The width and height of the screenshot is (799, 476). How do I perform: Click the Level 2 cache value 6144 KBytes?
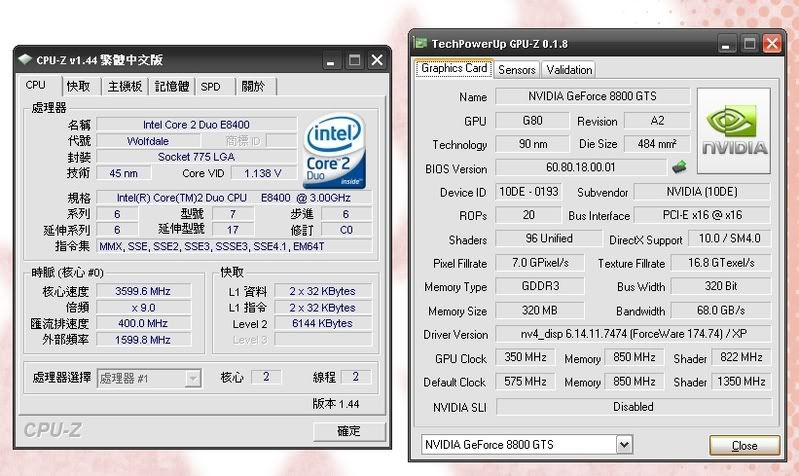323,323
